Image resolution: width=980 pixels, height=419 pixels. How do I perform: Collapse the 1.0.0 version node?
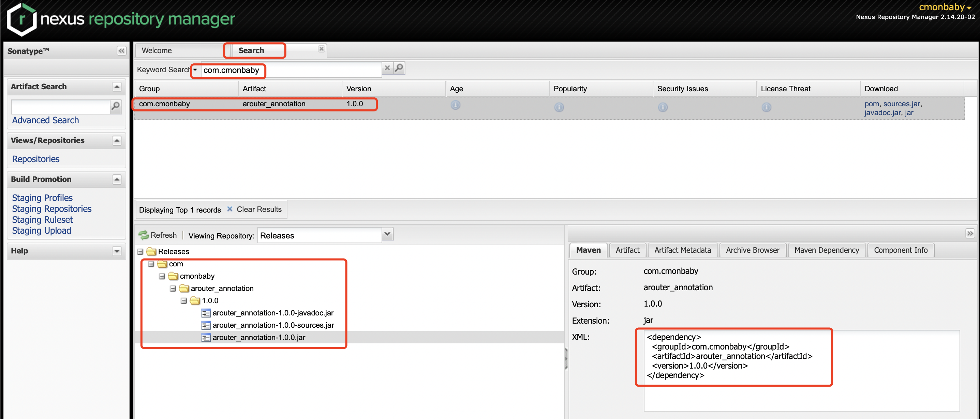point(184,301)
